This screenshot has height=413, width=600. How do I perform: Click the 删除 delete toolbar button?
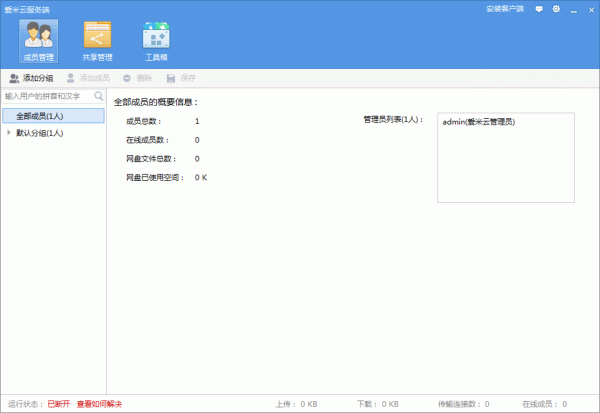pyautogui.click(x=138, y=78)
